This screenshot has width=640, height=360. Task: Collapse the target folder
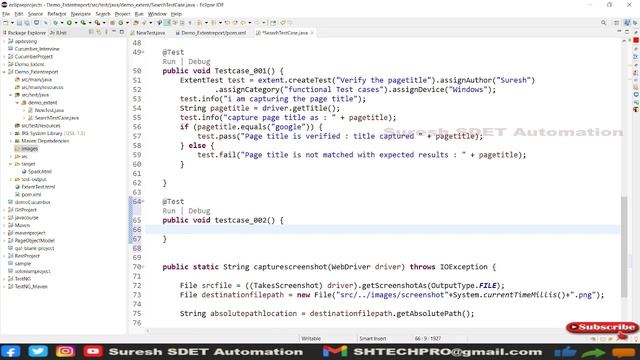(11, 164)
